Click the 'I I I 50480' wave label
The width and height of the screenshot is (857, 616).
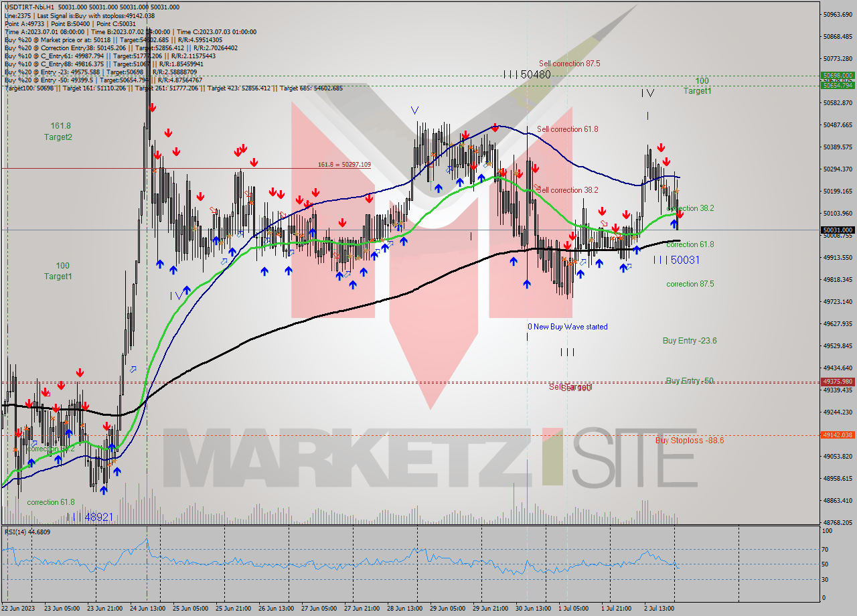pos(528,75)
